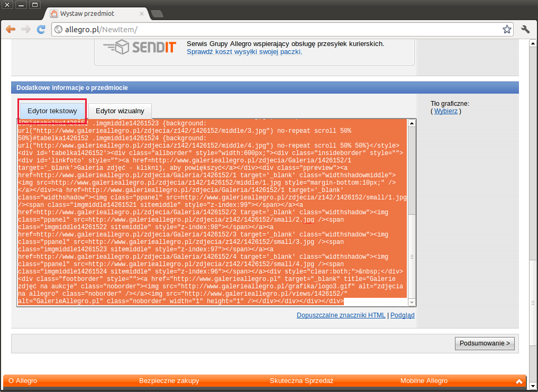
Task: Open the Skuteczna Sprzedaż footer section
Action: [302, 381]
